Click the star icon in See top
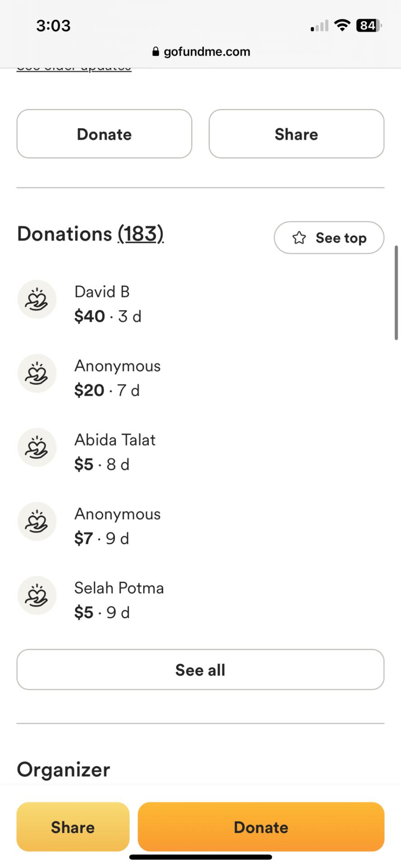Image resolution: width=401 pixels, height=868 pixels. [x=299, y=238]
